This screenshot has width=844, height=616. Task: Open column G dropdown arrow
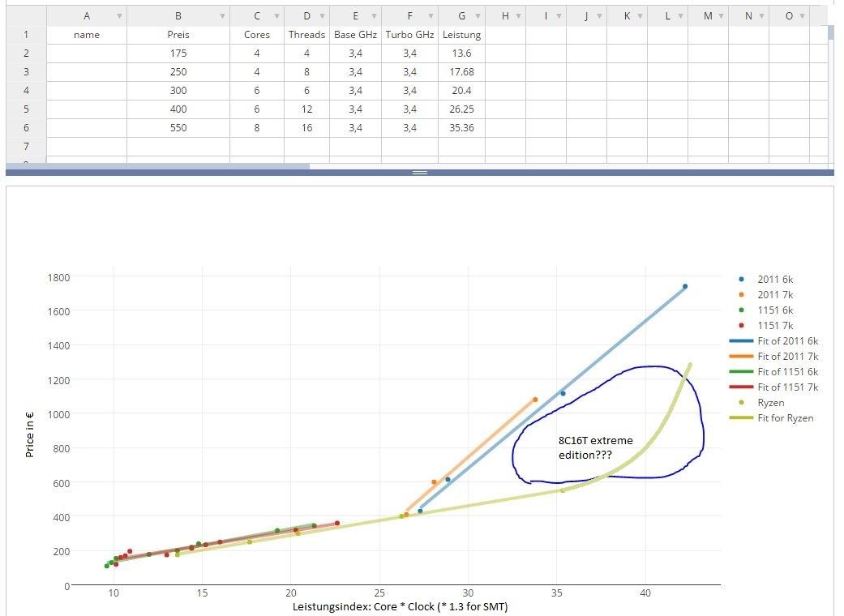[478, 16]
